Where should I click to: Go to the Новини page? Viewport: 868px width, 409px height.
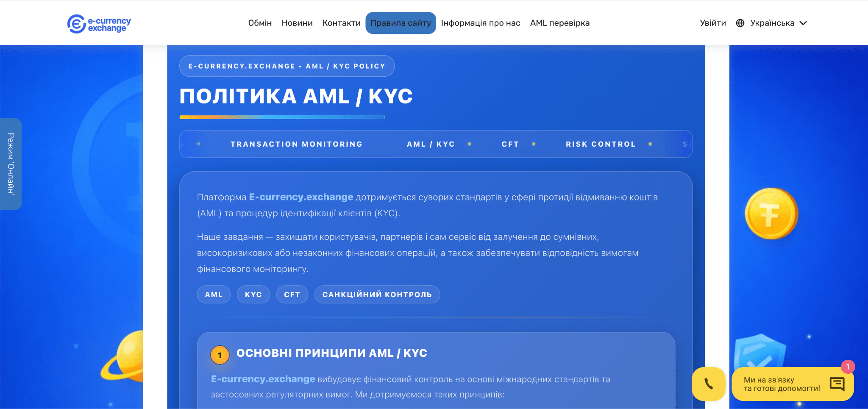pos(297,23)
